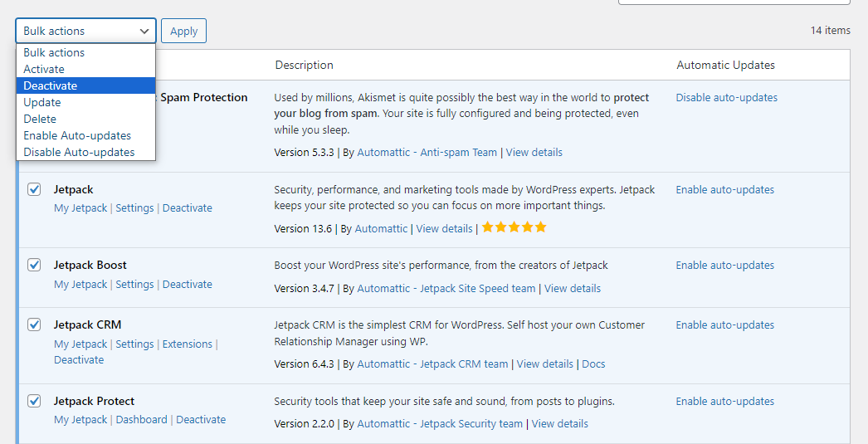Click Deactivate under Jetpack Protect
Image resolution: width=868 pixels, height=444 pixels.
coord(201,420)
